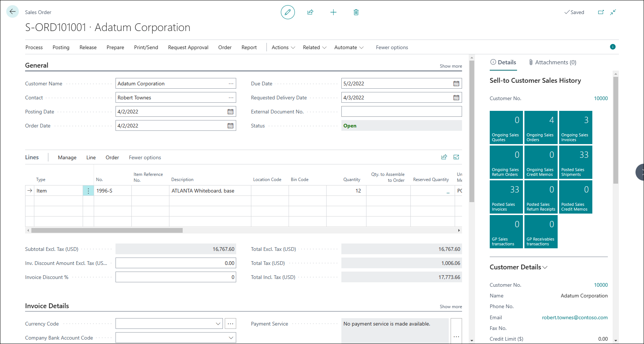Create a new order with the plus icon
Screen dimensions: 644x344
pyautogui.click(x=333, y=12)
